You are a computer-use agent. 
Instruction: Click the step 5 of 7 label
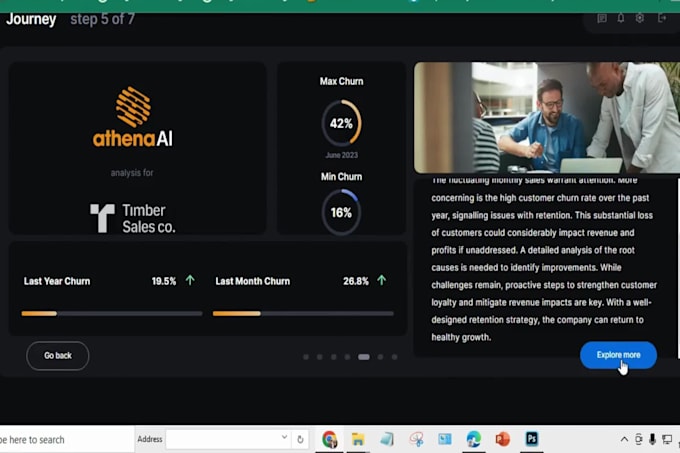click(x=102, y=19)
